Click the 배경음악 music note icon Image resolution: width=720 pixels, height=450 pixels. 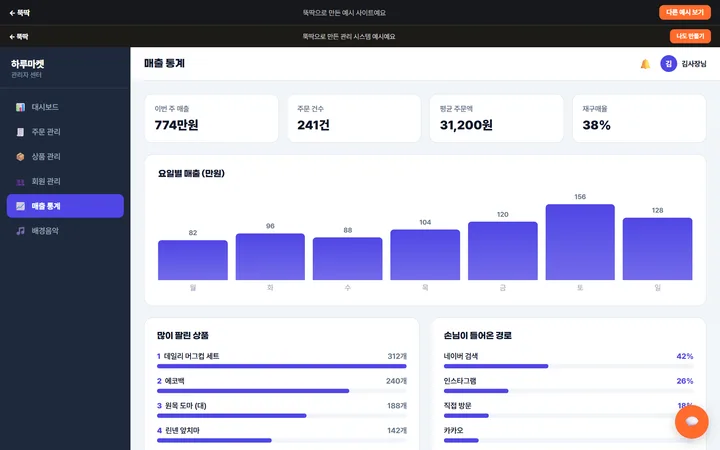click(20, 231)
